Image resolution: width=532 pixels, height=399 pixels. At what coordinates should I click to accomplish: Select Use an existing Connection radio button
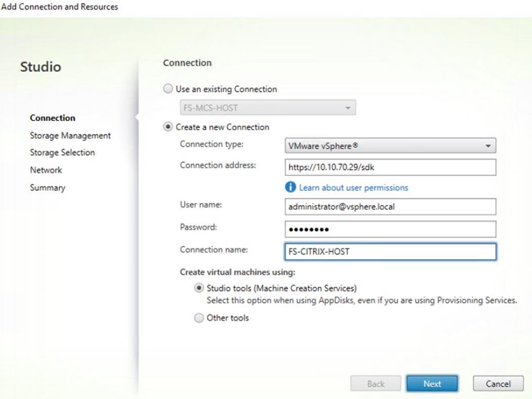point(168,89)
